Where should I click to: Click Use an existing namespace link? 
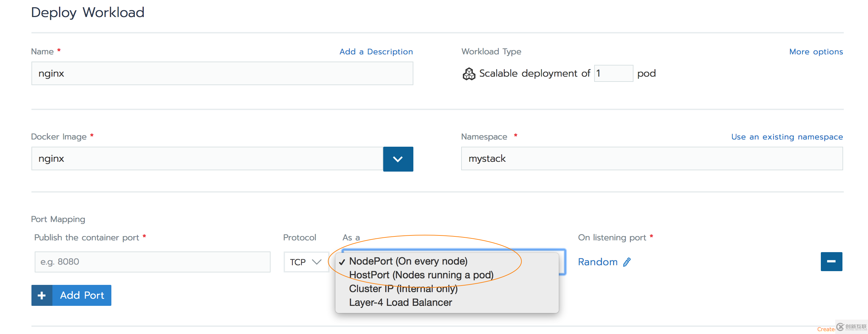(787, 137)
